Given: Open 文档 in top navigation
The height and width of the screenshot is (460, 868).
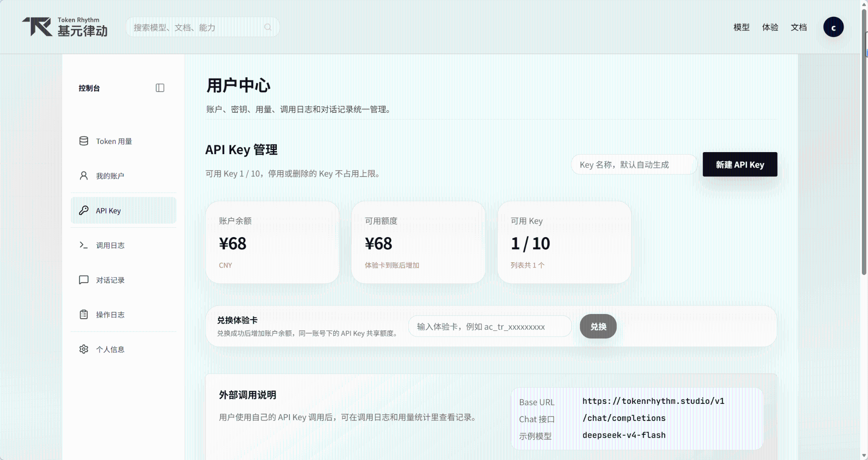Looking at the screenshot, I should (798, 27).
